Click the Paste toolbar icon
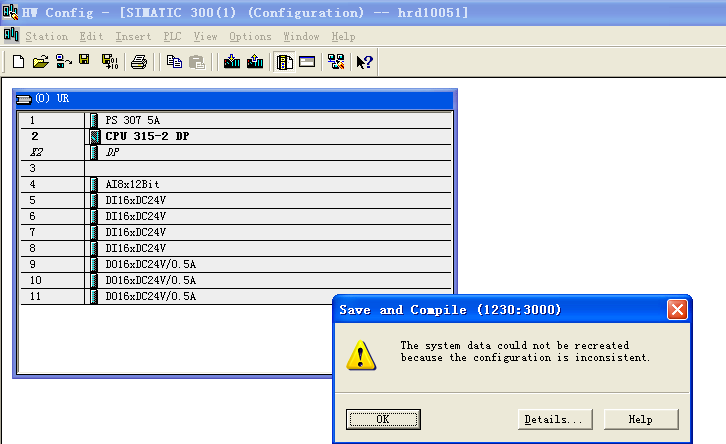 pos(197,62)
